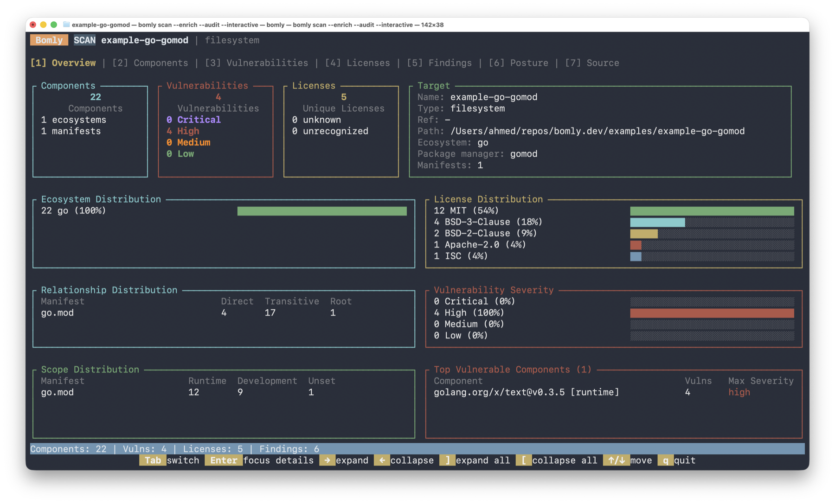Click the Tab key hint

click(153, 460)
